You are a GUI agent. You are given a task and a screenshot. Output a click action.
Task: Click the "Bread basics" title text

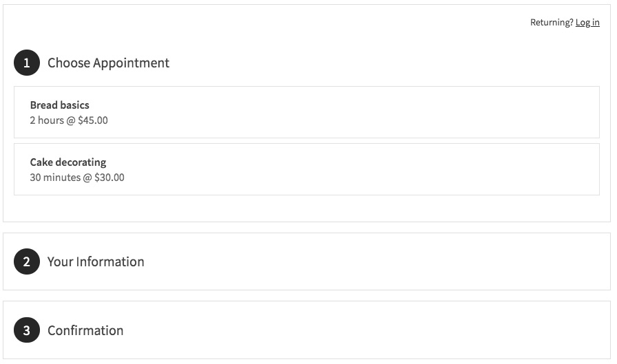(x=60, y=105)
